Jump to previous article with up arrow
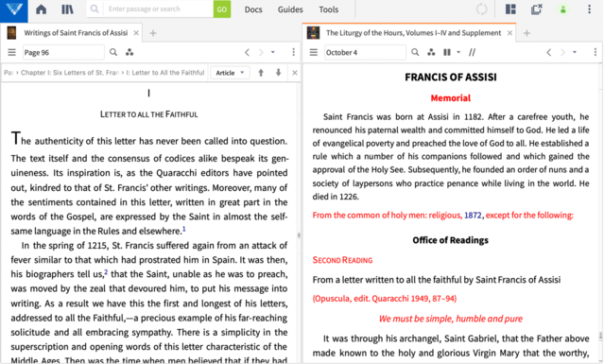The height and width of the screenshot is (364, 604). tap(261, 73)
